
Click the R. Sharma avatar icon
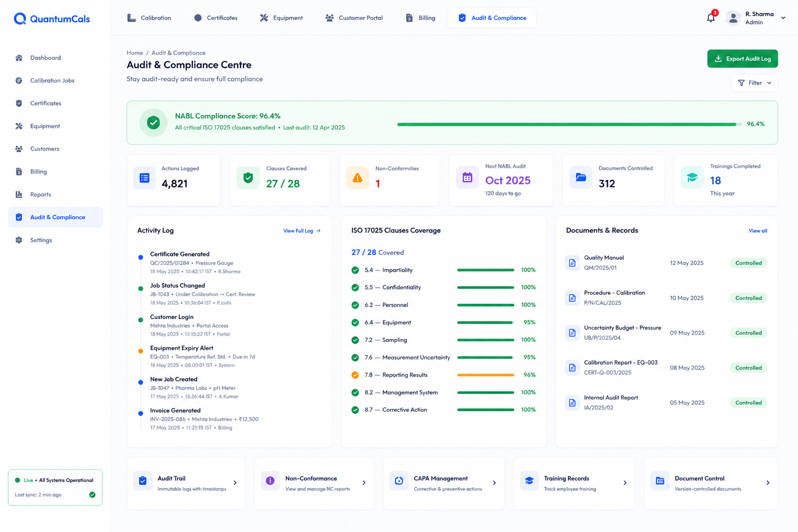pos(733,18)
